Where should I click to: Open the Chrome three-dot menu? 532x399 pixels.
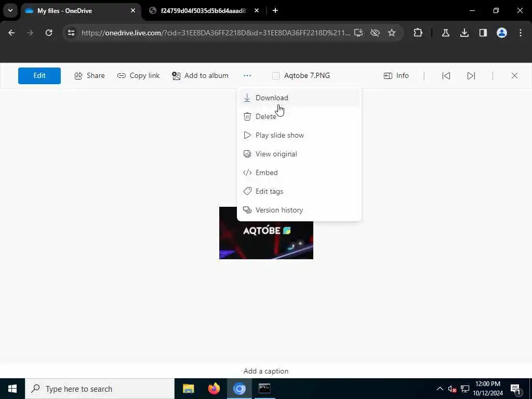pos(521,33)
